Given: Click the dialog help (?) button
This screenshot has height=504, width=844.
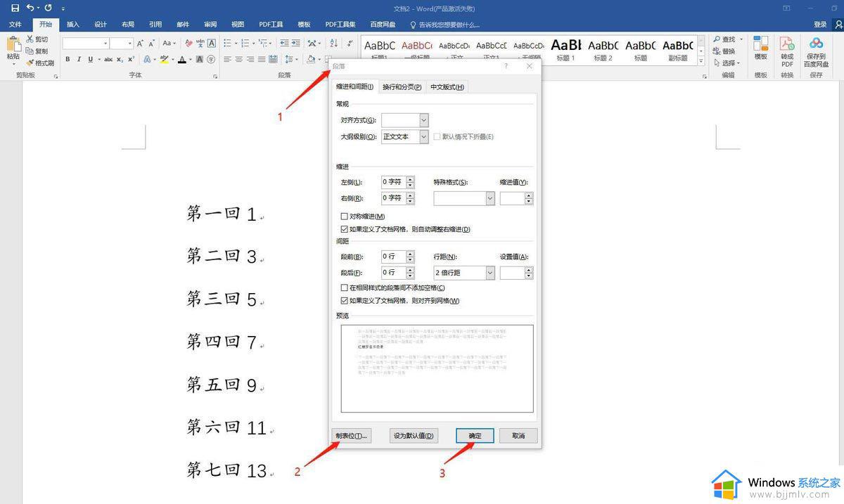Looking at the screenshot, I should (x=506, y=66).
